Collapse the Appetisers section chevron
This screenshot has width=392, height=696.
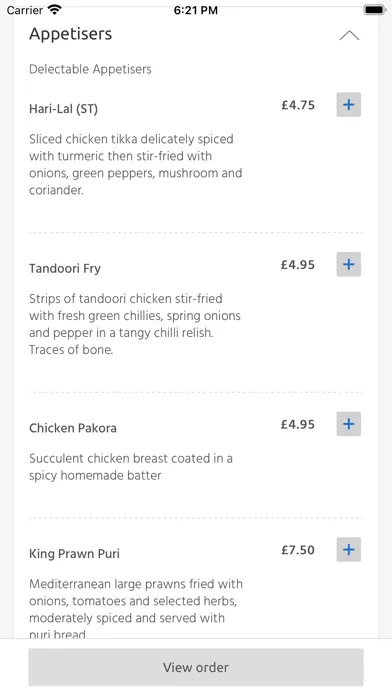pyautogui.click(x=349, y=36)
